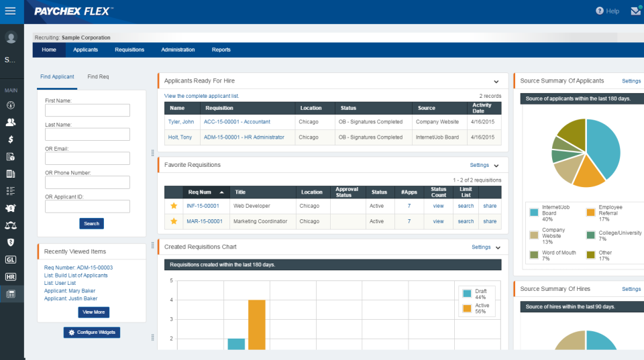
Task: Click the First Name input field
Action: (87, 110)
